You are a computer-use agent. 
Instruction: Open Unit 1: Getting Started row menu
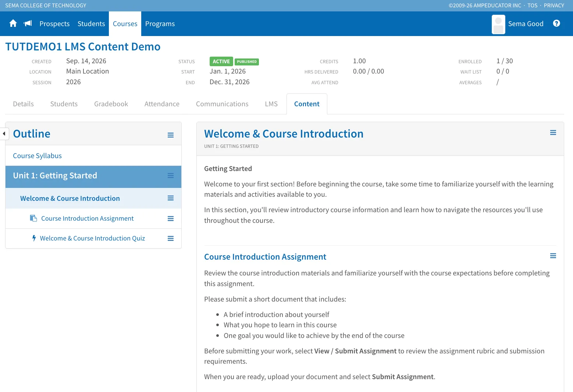[171, 175]
